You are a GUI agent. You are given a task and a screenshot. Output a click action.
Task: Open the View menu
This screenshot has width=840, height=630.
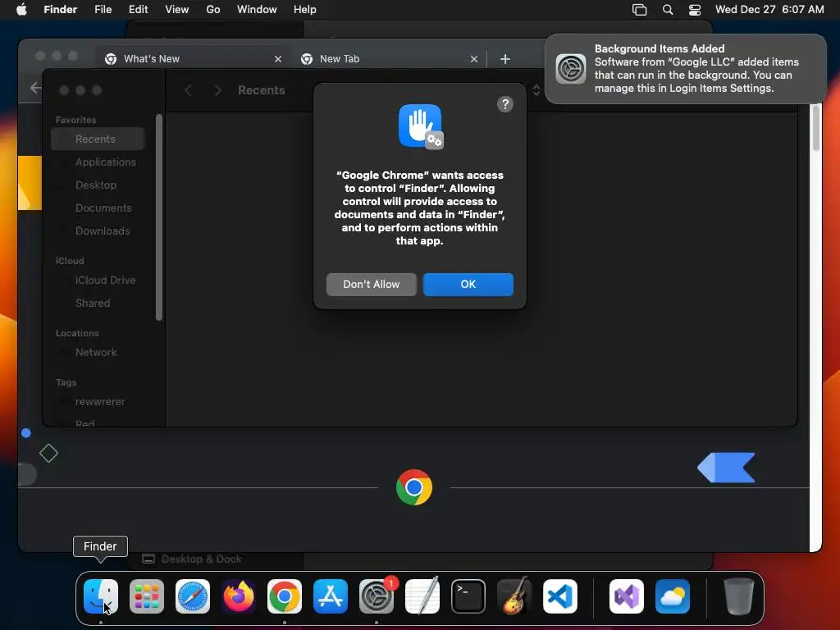coord(177,10)
